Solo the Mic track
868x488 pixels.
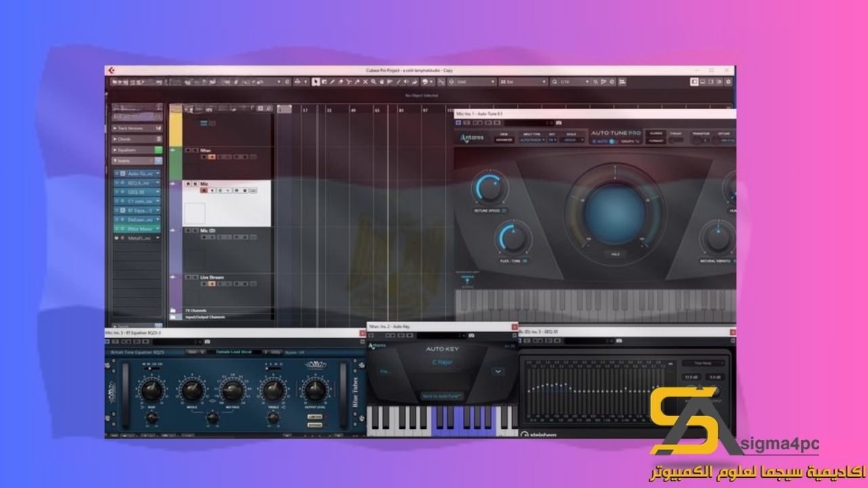pyautogui.click(x=195, y=184)
